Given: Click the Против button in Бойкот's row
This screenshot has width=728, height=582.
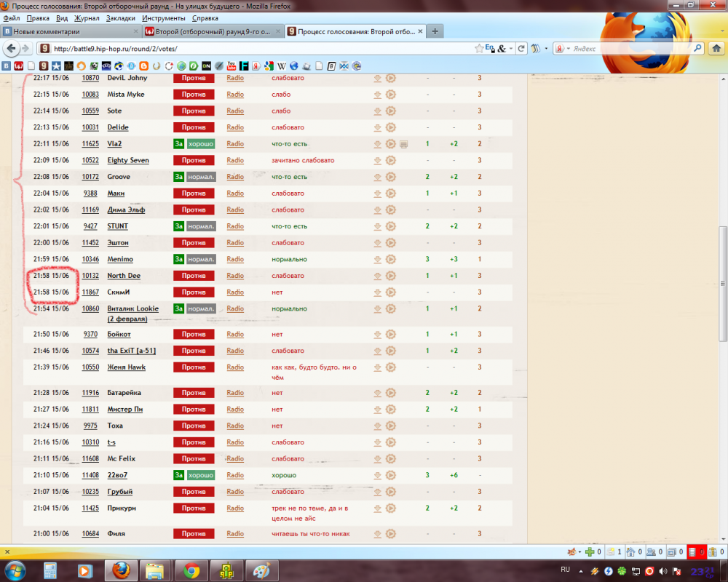Looking at the screenshot, I should [194, 334].
